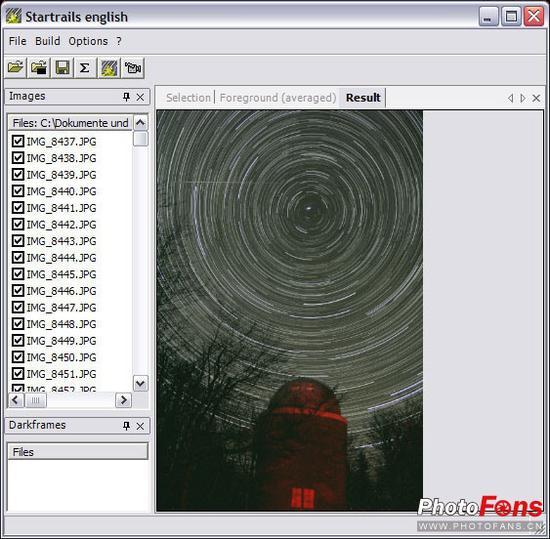This screenshot has width=550, height=539.
Task: Uncheck IMG_8437.JPG
Action: point(18,141)
